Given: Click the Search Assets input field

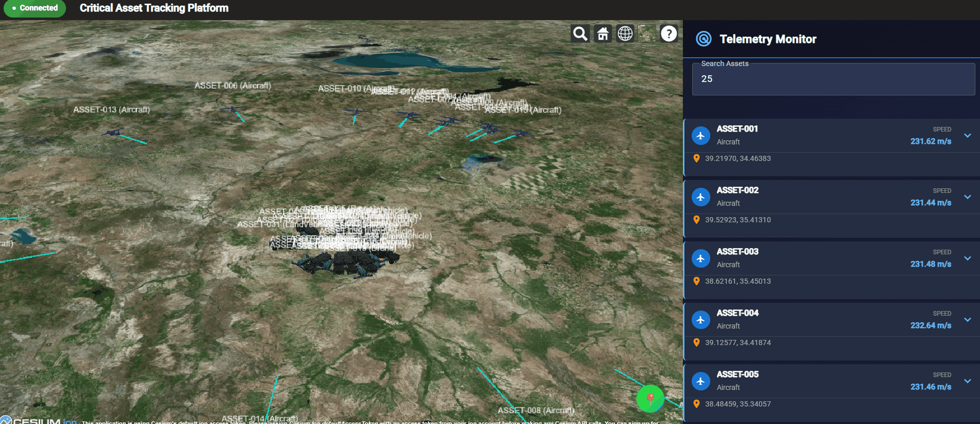Looking at the screenshot, I should 833,79.
